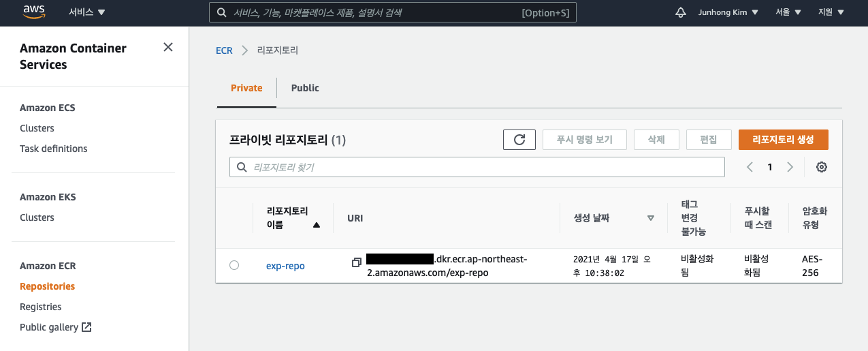Image resolution: width=868 pixels, height=351 pixels.
Task: Close the Amazon Container Services sidebar
Action: pos(168,47)
